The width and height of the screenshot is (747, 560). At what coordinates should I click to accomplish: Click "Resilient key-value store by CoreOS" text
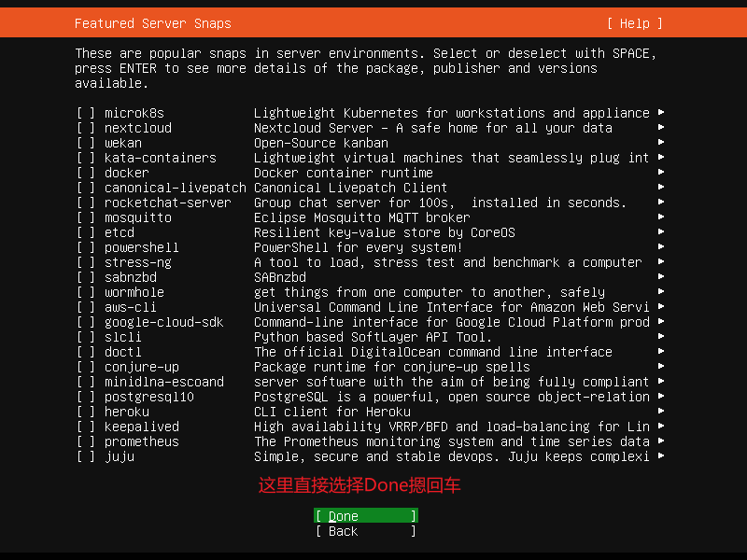click(x=385, y=232)
